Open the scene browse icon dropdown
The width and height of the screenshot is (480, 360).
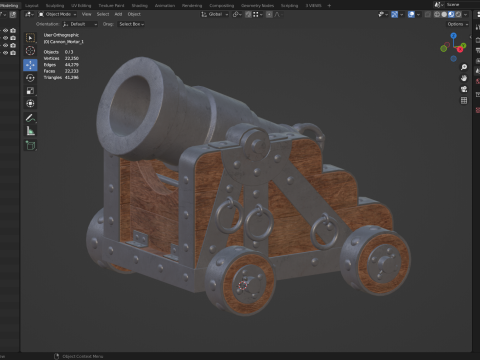[x=439, y=5]
